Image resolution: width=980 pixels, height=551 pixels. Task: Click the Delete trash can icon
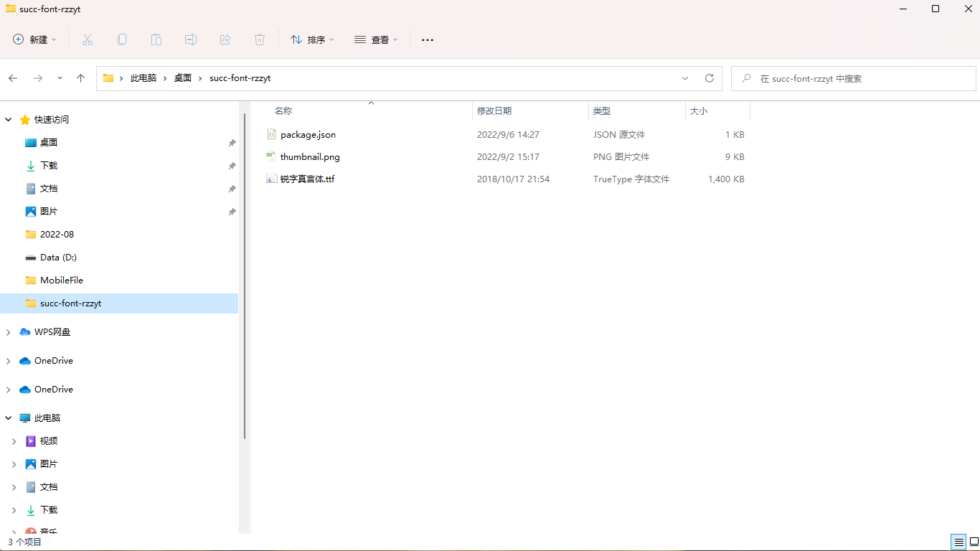pos(260,39)
